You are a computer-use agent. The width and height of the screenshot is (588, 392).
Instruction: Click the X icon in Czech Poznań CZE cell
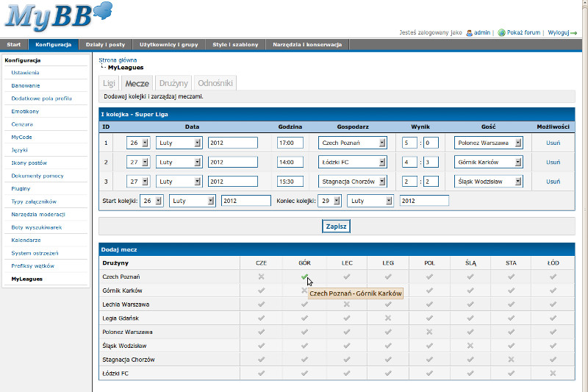coord(261,277)
